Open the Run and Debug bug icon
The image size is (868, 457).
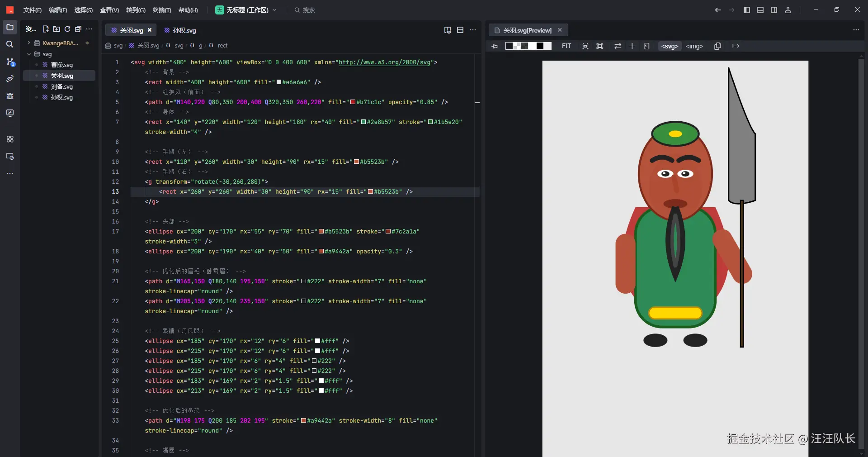click(10, 96)
